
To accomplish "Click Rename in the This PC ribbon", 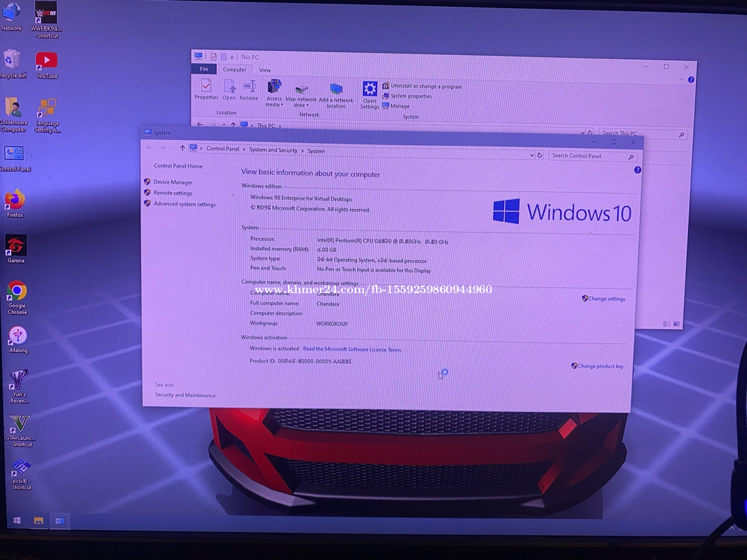I will click(x=249, y=90).
